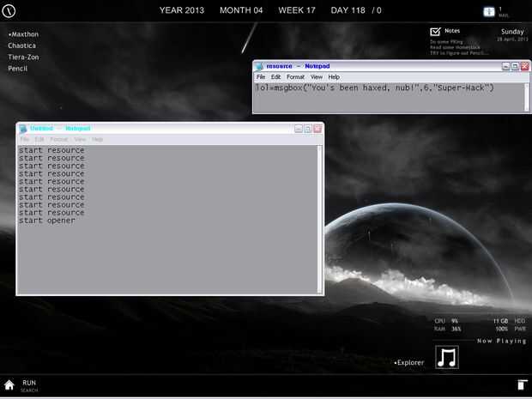Click the WEEK 17 label
The image size is (532, 399).
pos(297,10)
